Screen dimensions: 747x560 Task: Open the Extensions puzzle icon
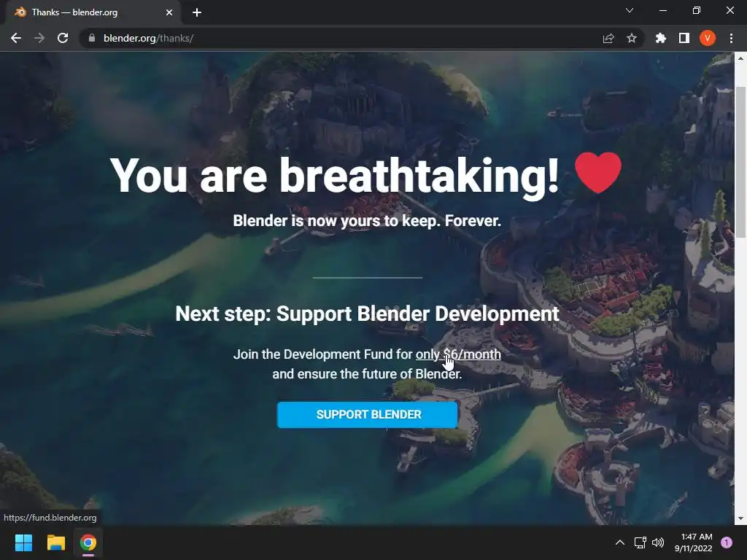pyautogui.click(x=661, y=38)
